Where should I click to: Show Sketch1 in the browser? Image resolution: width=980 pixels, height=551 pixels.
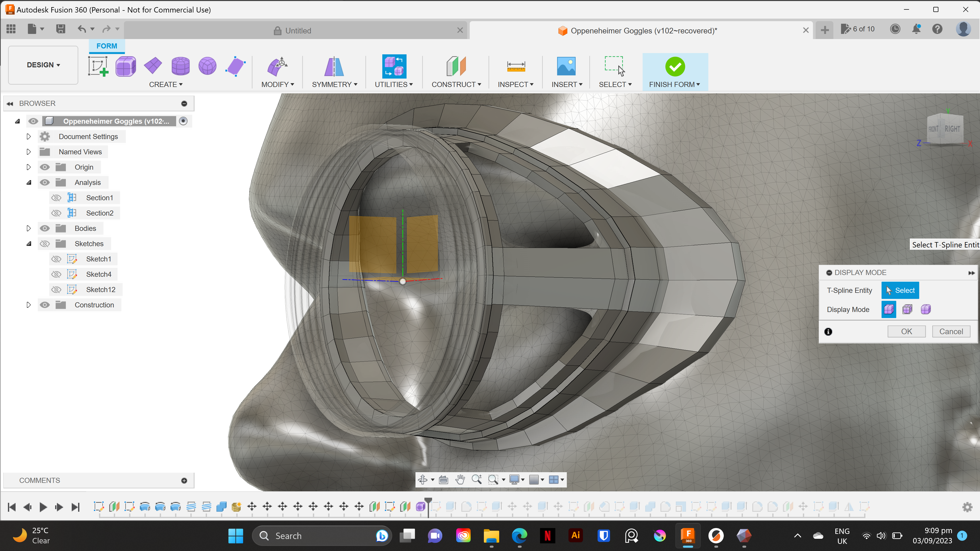(x=56, y=259)
